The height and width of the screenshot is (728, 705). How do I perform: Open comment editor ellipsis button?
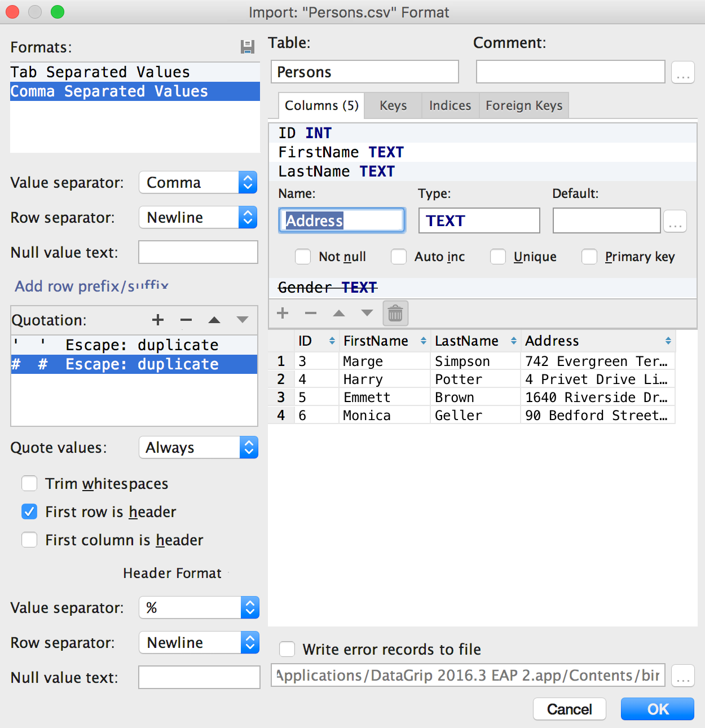click(x=682, y=72)
